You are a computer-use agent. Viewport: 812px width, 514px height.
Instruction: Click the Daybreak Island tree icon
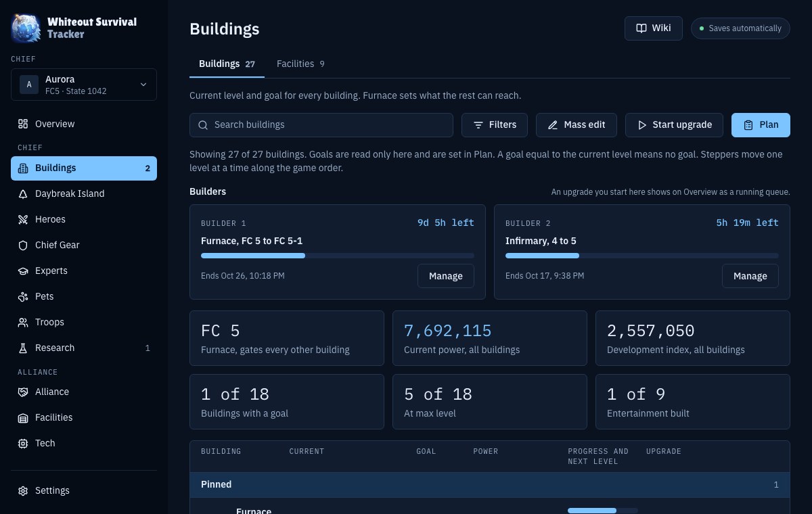coord(23,194)
